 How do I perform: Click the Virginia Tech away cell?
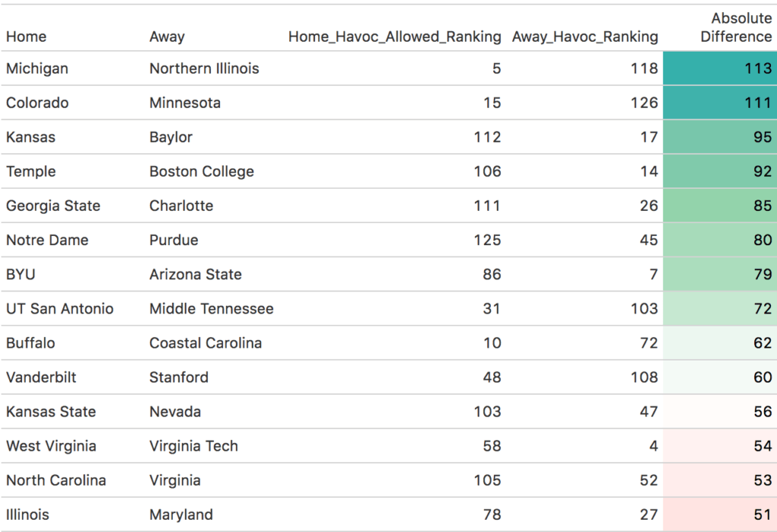pos(193,446)
